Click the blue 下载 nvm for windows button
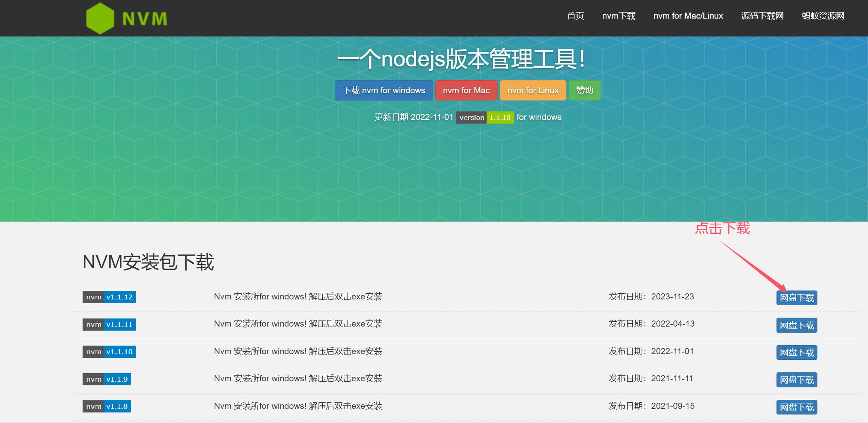This screenshot has width=868, height=423. [x=383, y=90]
